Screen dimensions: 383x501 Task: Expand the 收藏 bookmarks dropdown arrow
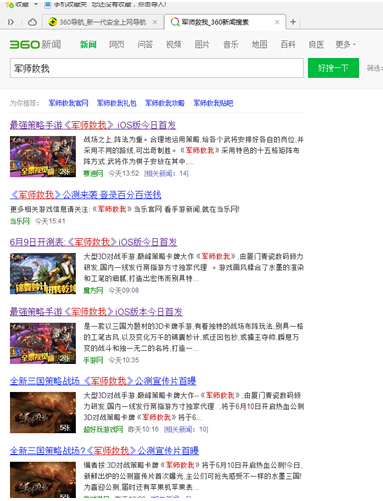(x=36, y=5)
